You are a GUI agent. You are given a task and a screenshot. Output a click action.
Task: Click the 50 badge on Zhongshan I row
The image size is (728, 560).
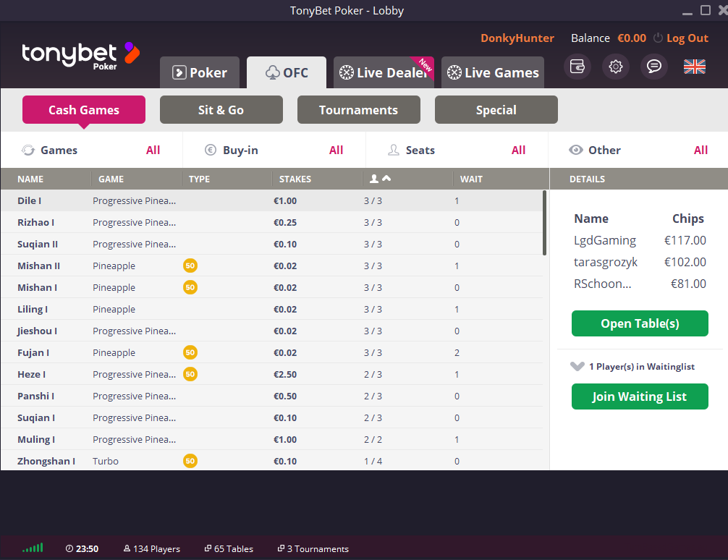(190, 461)
